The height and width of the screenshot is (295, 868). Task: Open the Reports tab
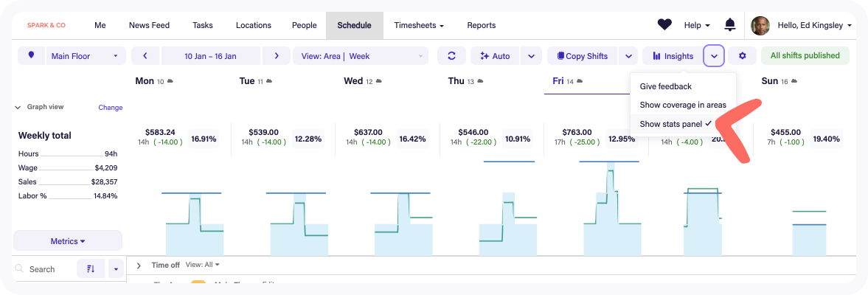coord(481,25)
